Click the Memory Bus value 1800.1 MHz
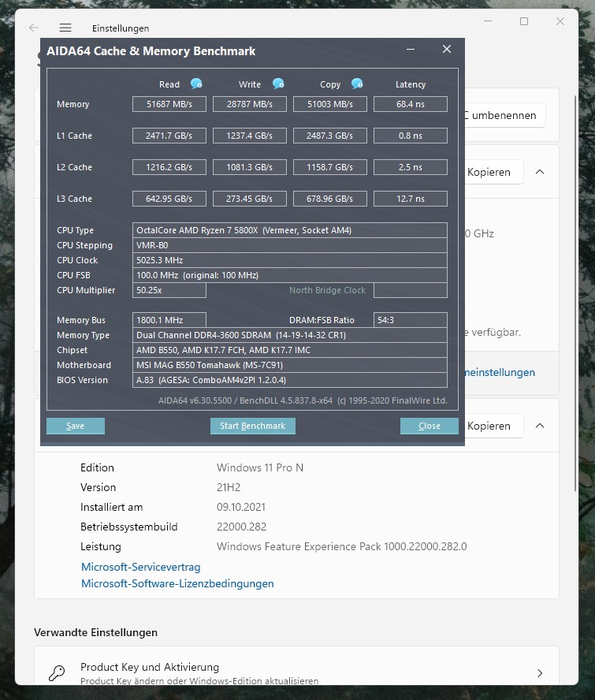This screenshot has height=700, width=595. point(169,320)
